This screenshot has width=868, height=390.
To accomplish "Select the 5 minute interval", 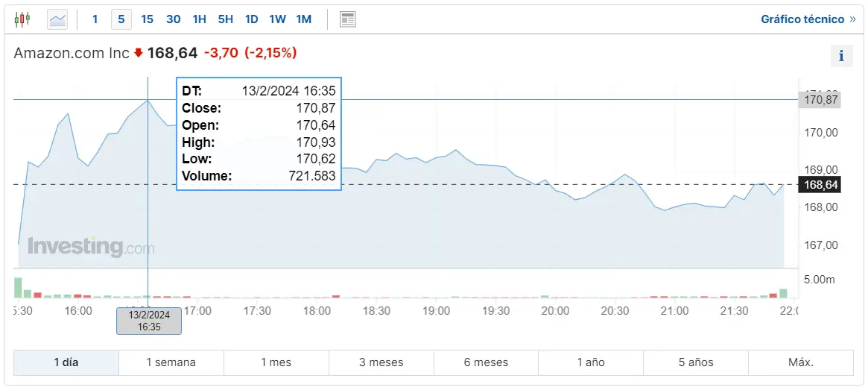I will coord(121,19).
